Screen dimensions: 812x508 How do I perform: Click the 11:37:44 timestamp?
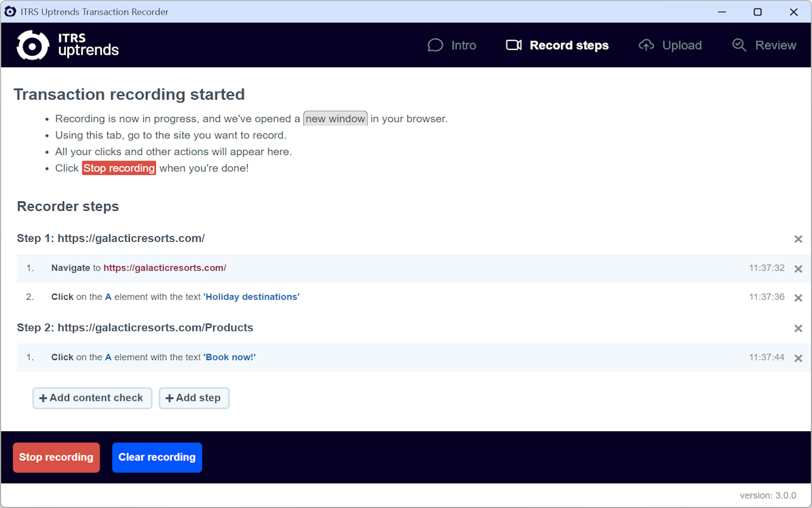tap(766, 358)
